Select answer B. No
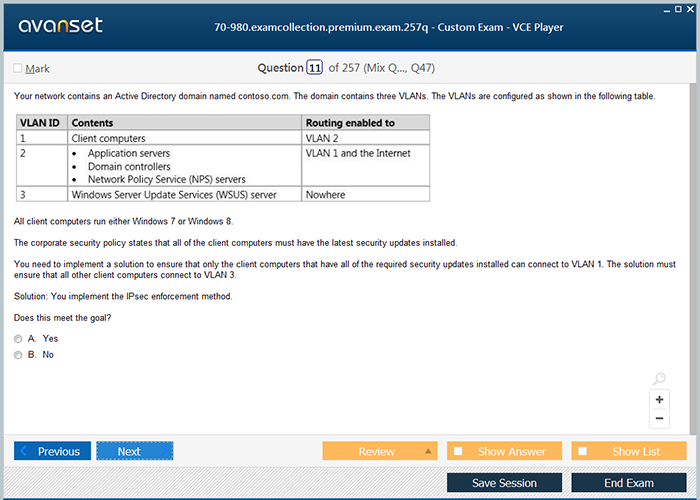This screenshot has width=700, height=500. (18, 355)
